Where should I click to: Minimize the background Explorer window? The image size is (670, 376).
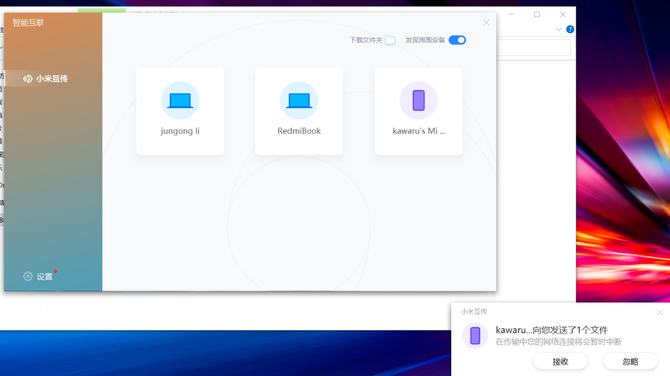511,15
